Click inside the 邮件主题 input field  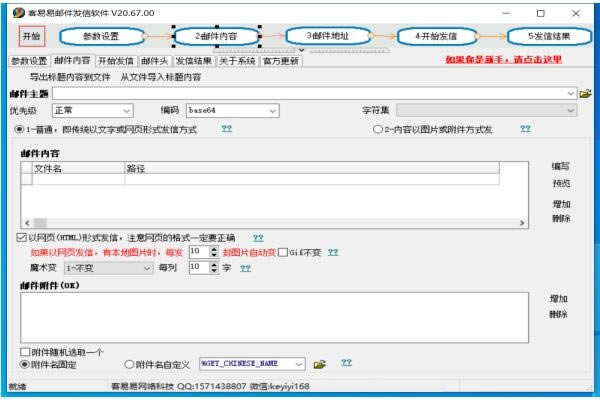click(x=300, y=93)
